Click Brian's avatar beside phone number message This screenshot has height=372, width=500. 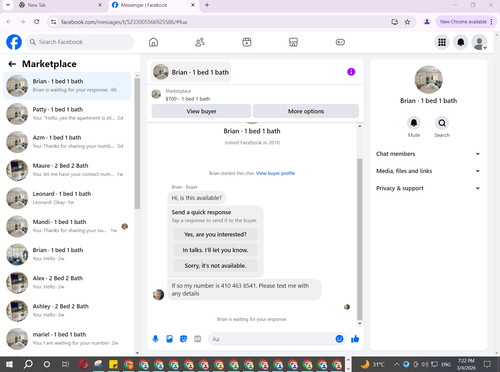pos(158,294)
